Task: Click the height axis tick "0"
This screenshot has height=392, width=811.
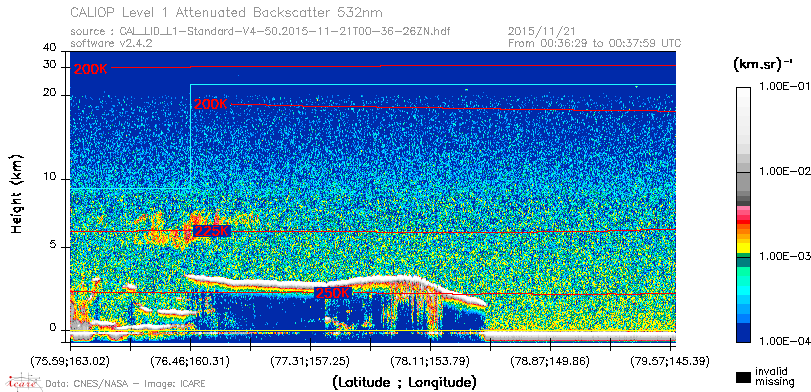Action: click(x=53, y=328)
